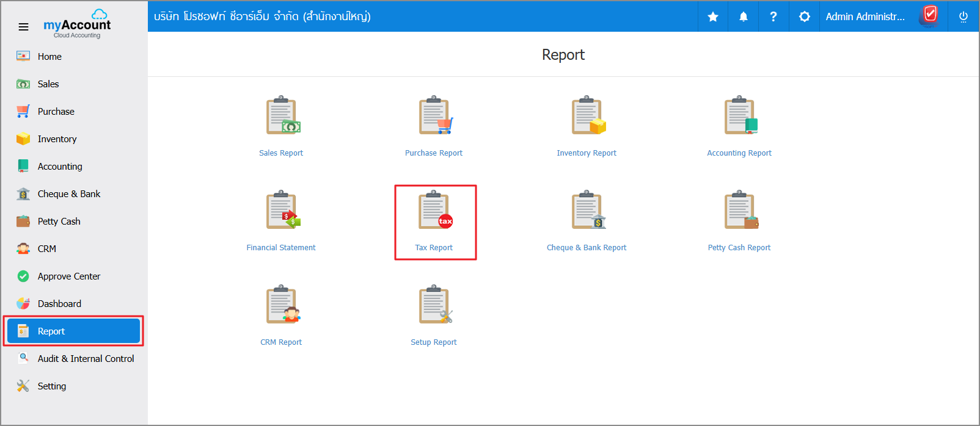Open the Tax Report icon
This screenshot has height=426, width=980.
434,210
